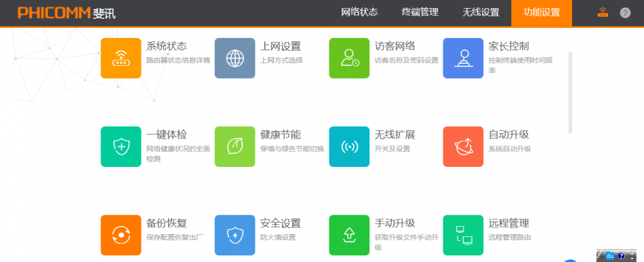
Task: Click the description 路由器状态信息详情
Action: coord(178,60)
